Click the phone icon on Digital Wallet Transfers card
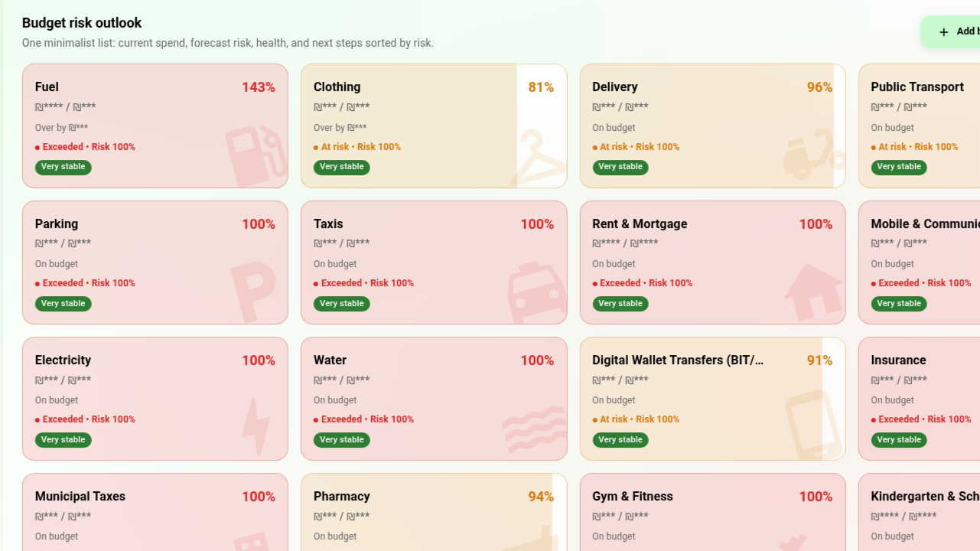Viewport: 980px width, 551px height. 814,425
